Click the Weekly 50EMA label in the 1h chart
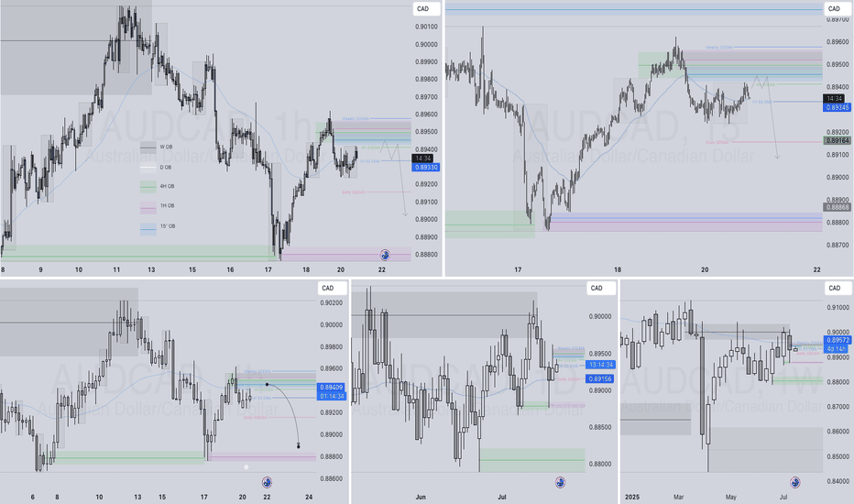854x504 pixels. [356, 118]
